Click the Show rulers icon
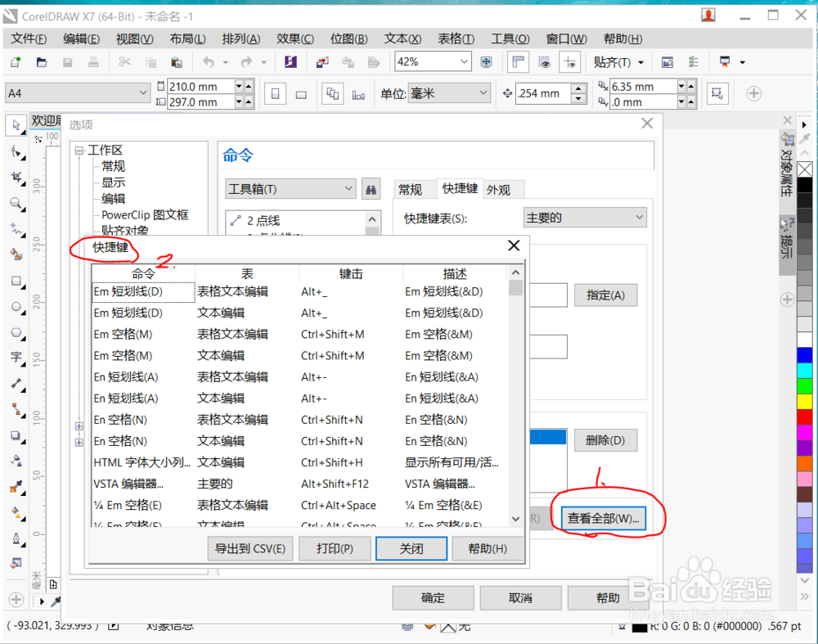The height and width of the screenshot is (644, 818). [x=518, y=63]
